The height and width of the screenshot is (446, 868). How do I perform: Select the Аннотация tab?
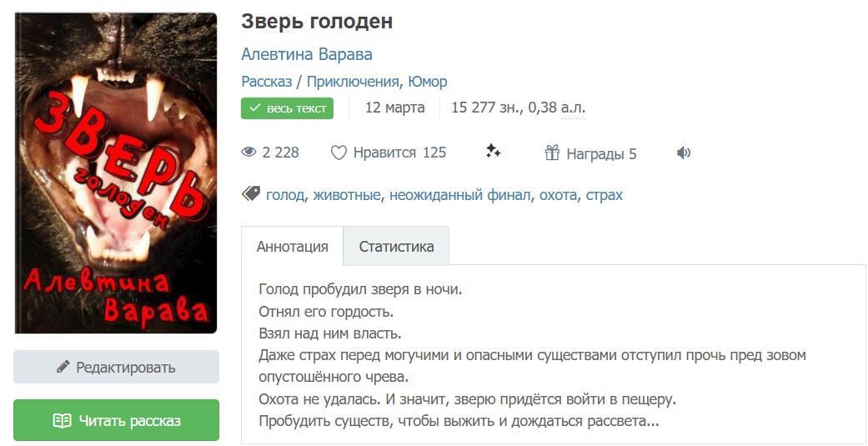click(292, 247)
